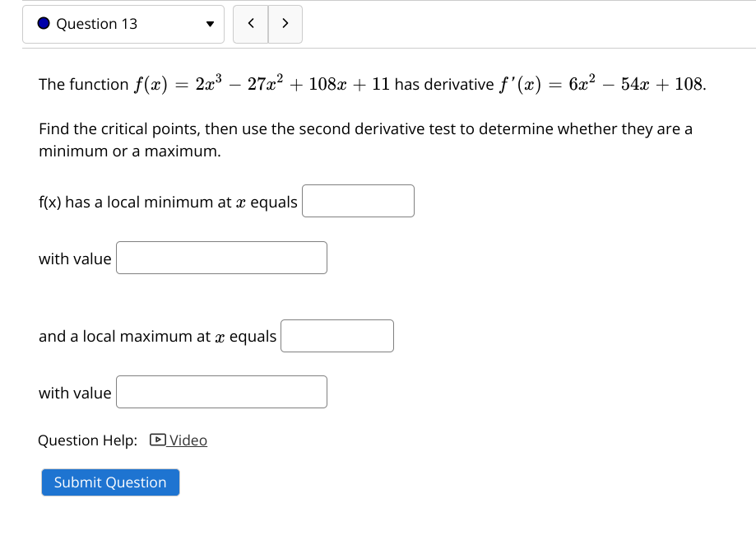Click the left chevron to go to previous question
Image resolution: width=756 pixels, height=545 pixels.
(250, 24)
